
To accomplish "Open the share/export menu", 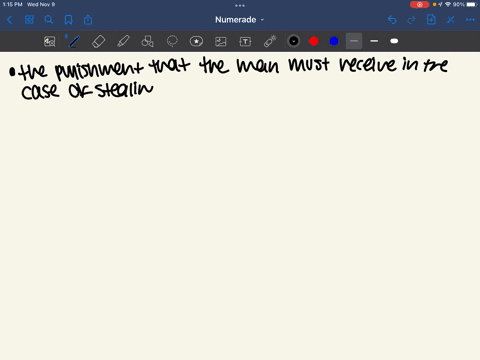I will (88, 20).
